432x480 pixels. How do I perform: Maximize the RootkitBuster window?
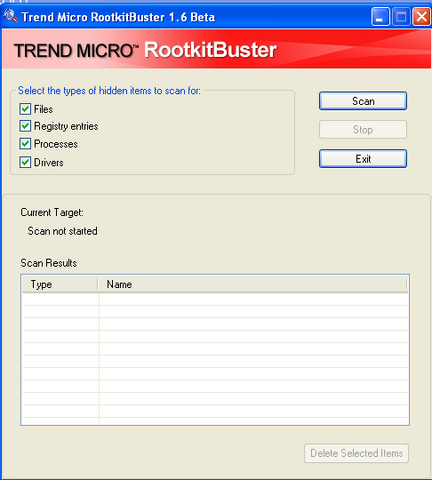coord(401,17)
